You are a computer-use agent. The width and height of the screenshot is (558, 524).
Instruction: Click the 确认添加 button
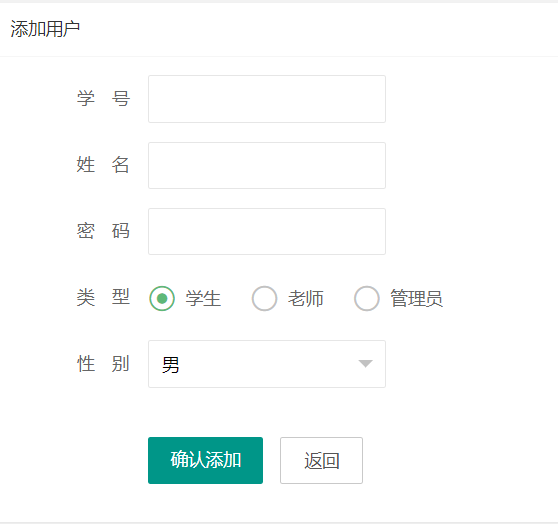point(205,460)
